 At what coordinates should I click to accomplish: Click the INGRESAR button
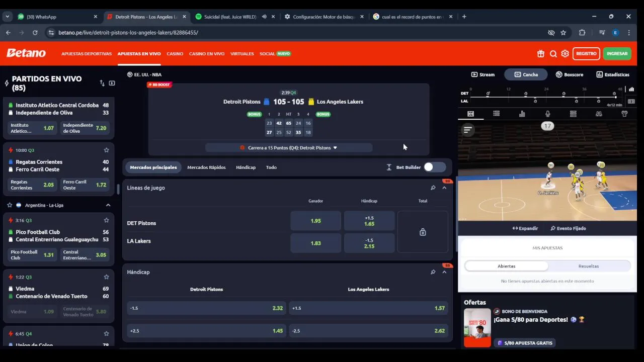point(617,54)
